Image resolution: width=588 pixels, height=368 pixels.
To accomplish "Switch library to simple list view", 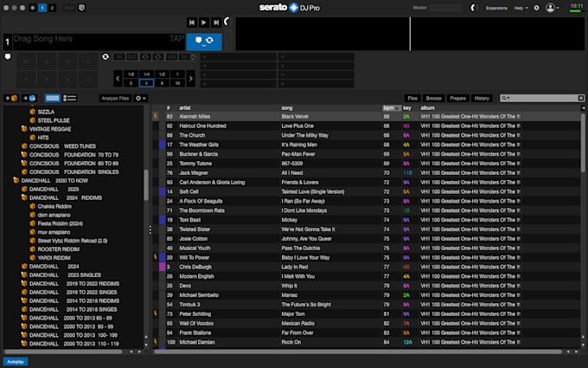I will [52, 99].
